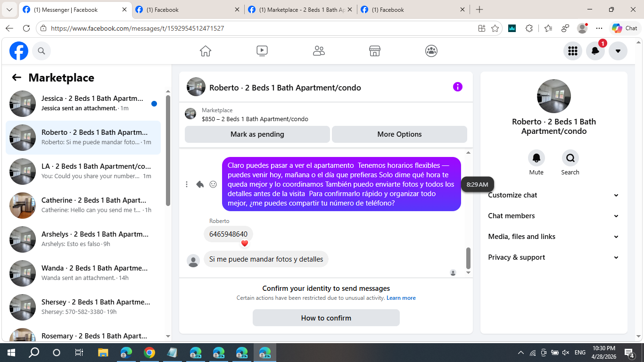Click the conversation list scrollbar thumb
This screenshot has height=362, width=644.
(168, 150)
